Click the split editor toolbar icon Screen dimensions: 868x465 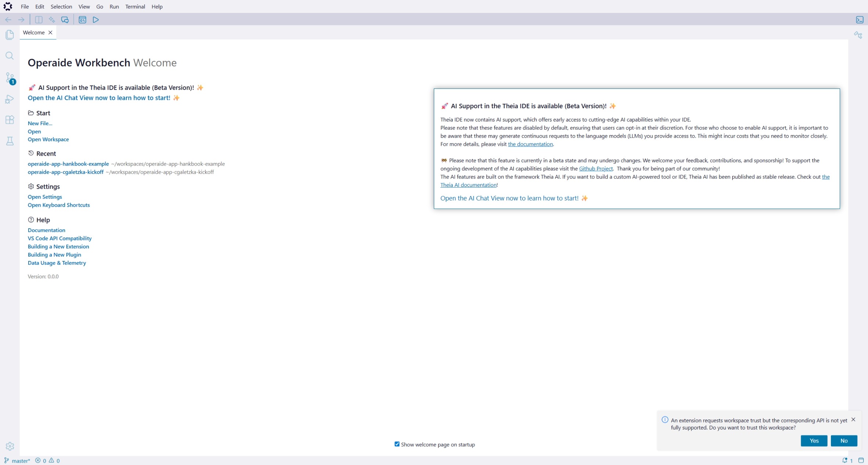tap(39, 20)
